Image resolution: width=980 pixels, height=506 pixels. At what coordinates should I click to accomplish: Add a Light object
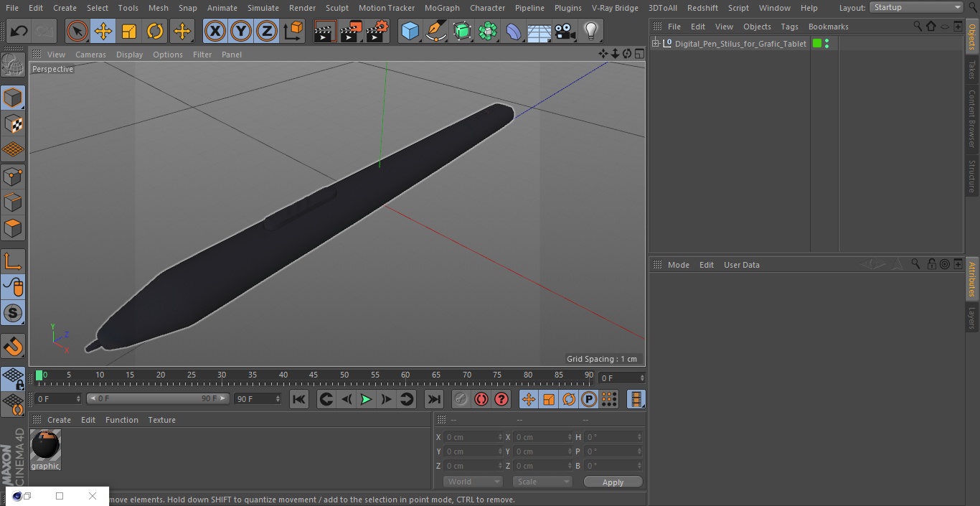pos(590,32)
